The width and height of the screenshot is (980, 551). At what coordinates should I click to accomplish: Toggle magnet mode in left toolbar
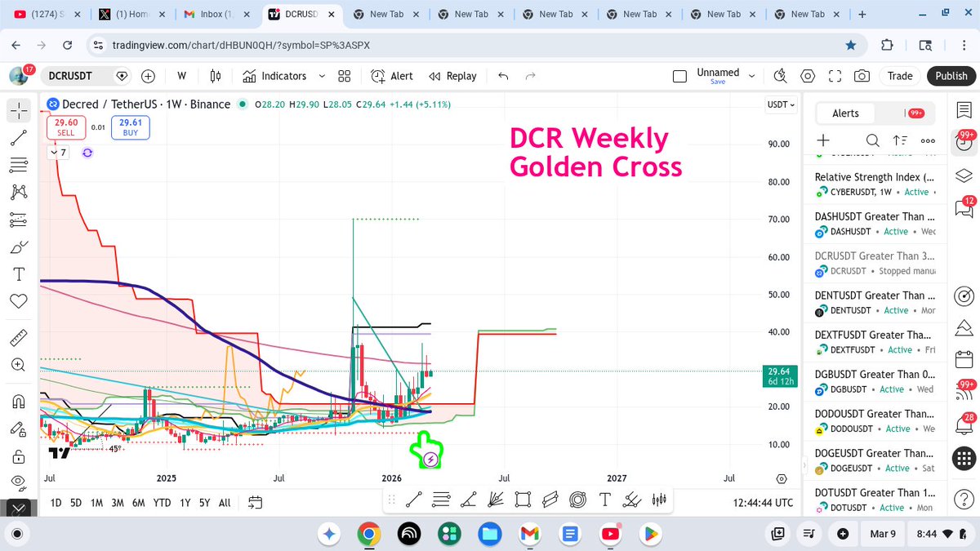(x=19, y=401)
